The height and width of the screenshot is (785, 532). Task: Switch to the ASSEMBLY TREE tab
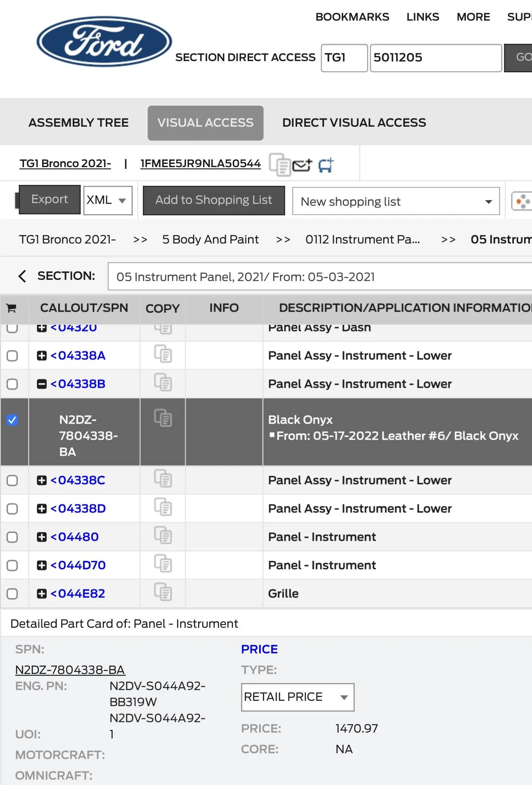(78, 123)
